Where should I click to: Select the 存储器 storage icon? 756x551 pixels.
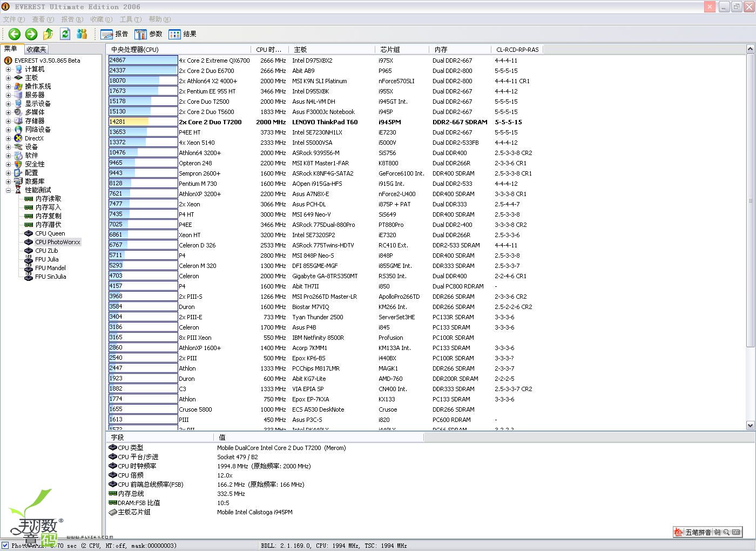tap(18, 121)
